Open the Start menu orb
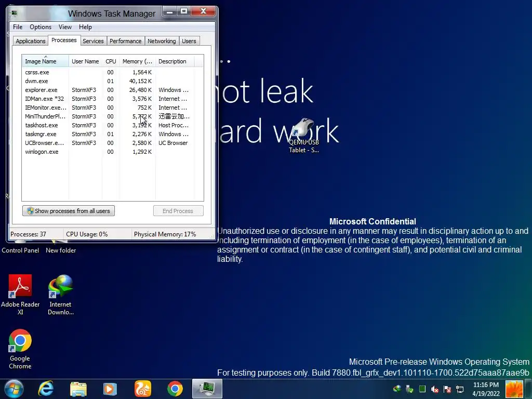The image size is (532, 399). [14, 389]
